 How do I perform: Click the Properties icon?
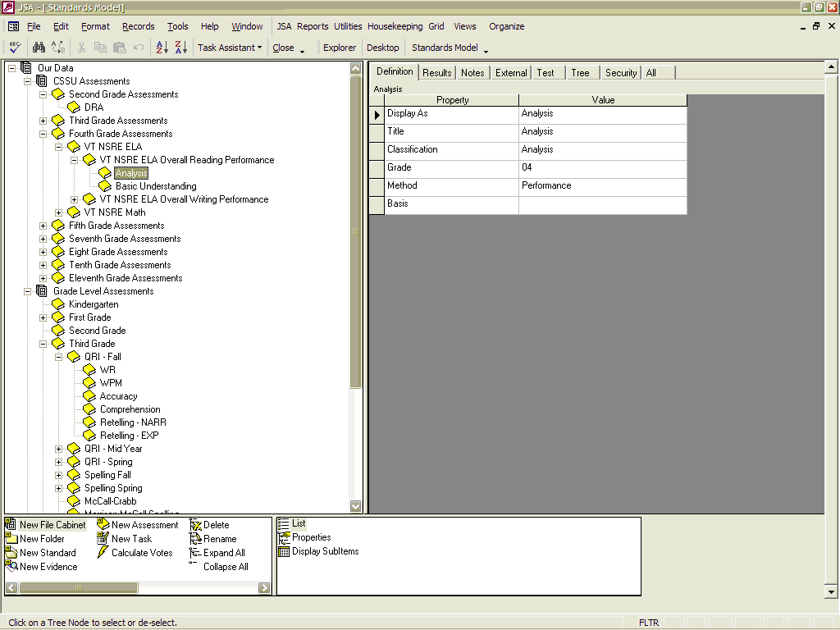click(284, 537)
